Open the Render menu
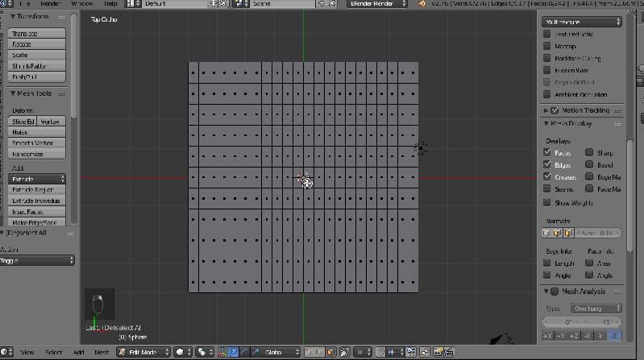 (51, 3)
